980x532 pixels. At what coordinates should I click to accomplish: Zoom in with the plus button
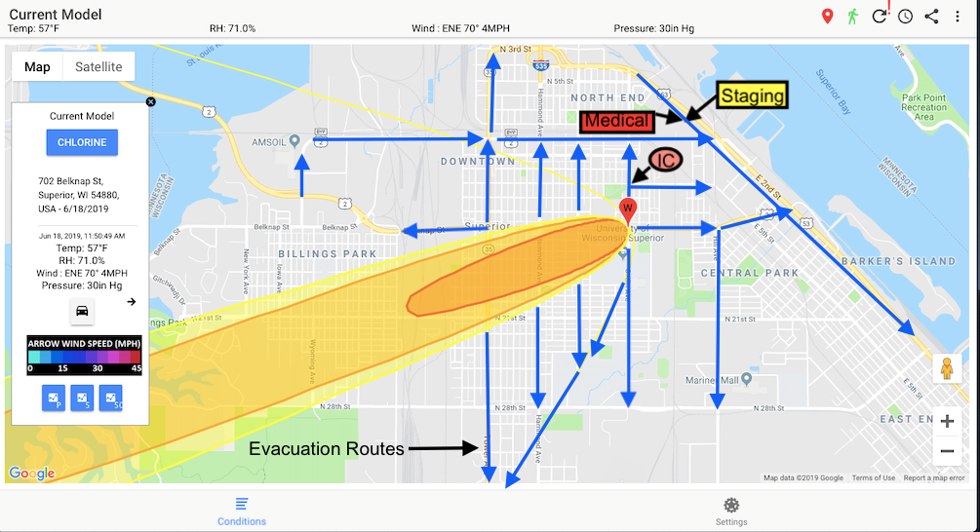pos(947,422)
